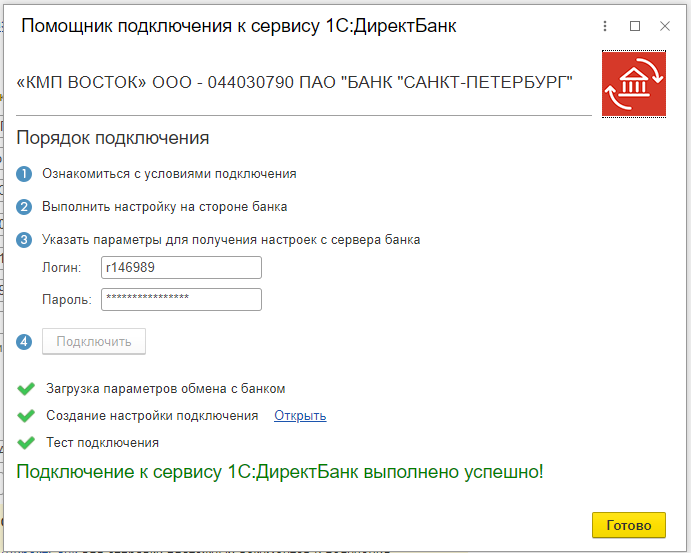Click step 2 circle icon
The height and width of the screenshot is (553, 691).
[x=24, y=207]
